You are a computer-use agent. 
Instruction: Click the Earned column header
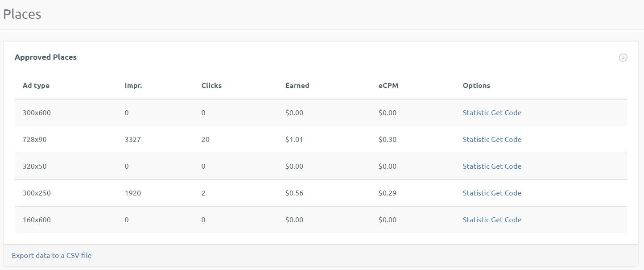click(297, 86)
